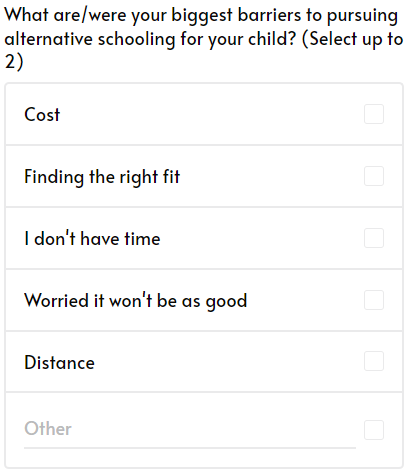Choose the Distance option label
The image size is (410, 475).
59,362
